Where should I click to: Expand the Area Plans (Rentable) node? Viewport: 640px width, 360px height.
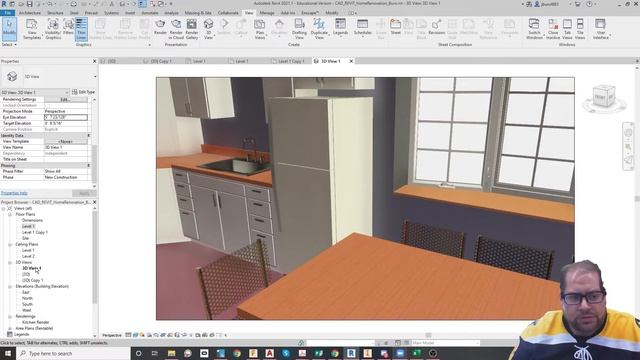10,328
